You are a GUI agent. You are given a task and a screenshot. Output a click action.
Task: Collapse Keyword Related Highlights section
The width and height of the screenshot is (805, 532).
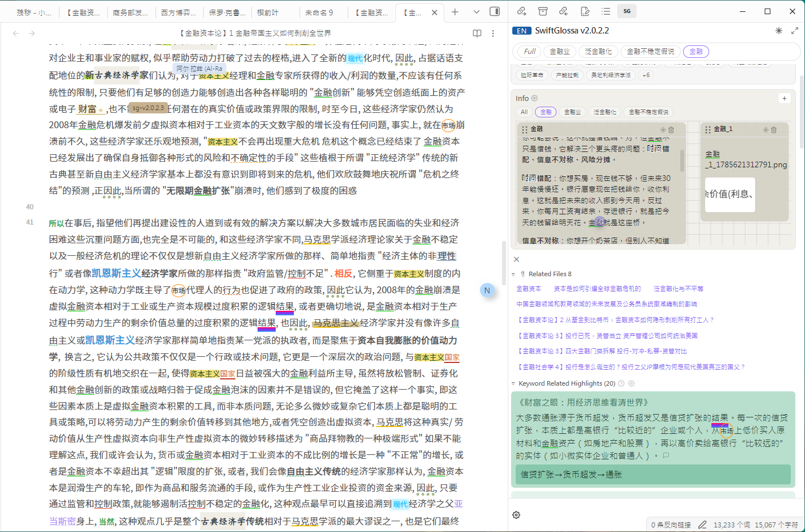coord(514,383)
